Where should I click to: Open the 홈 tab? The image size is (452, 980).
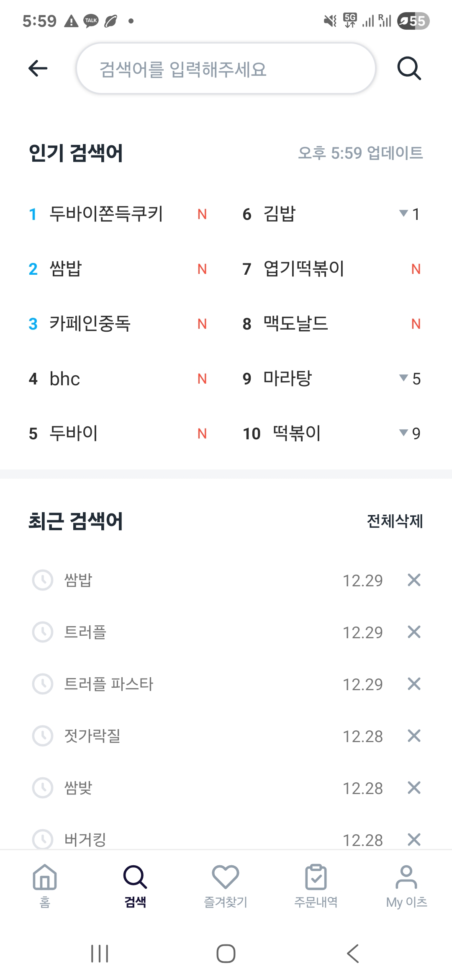tap(45, 885)
